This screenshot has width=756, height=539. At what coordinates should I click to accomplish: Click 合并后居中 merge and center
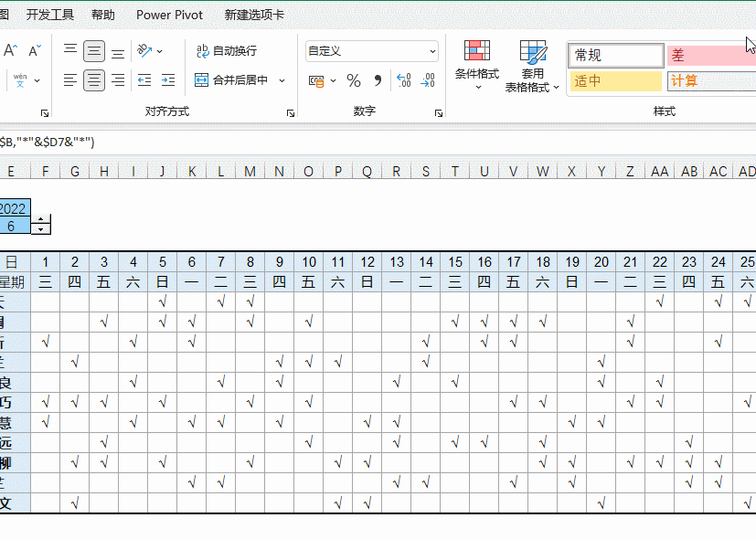[231, 80]
